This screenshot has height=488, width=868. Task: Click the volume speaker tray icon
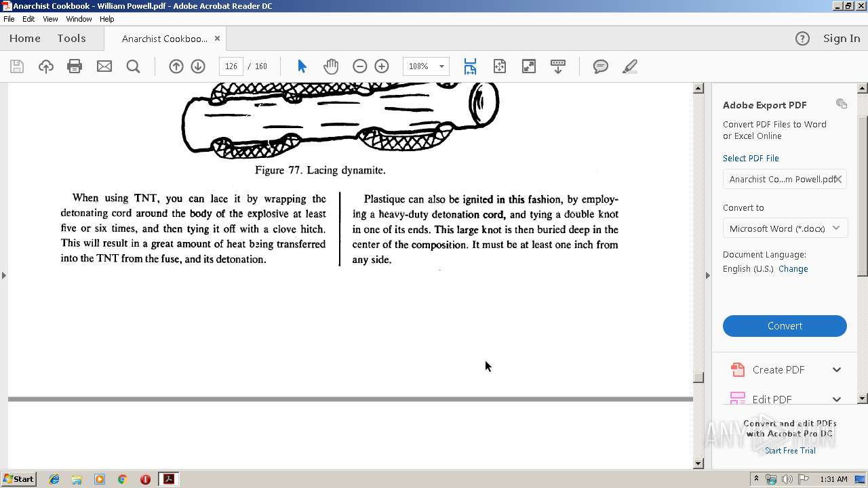[x=787, y=479]
